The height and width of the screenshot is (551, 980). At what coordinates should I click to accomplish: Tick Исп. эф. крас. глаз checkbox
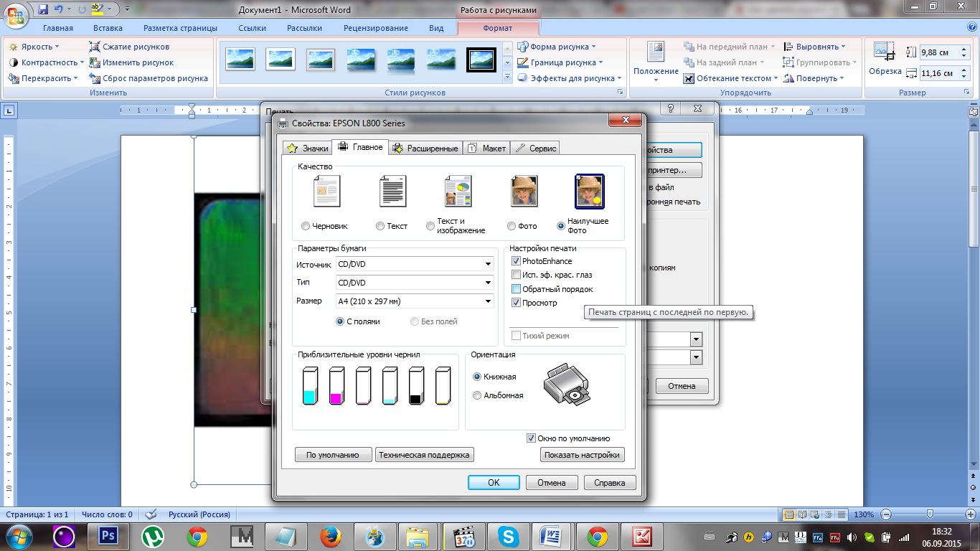(516, 275)
